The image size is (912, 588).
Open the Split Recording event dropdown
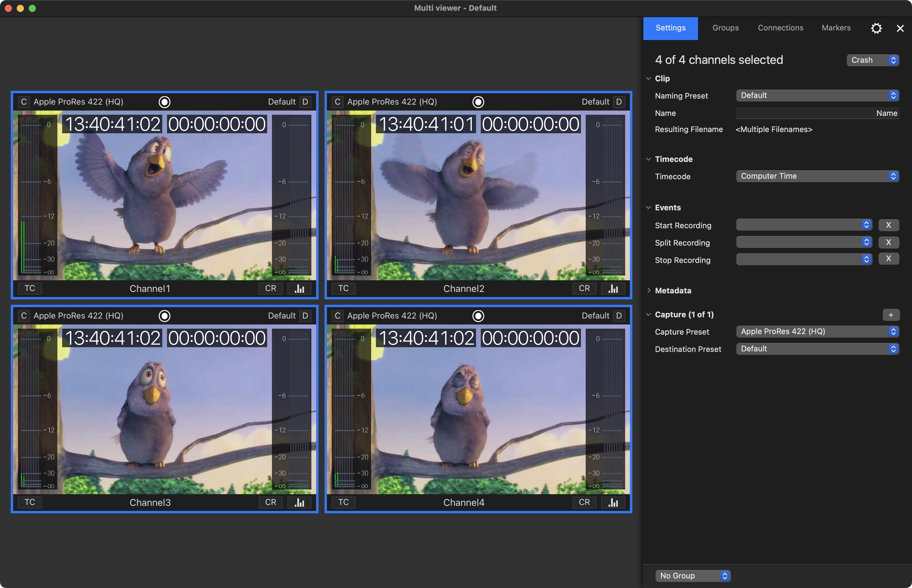pyautogui.click(x=804, y=242)
